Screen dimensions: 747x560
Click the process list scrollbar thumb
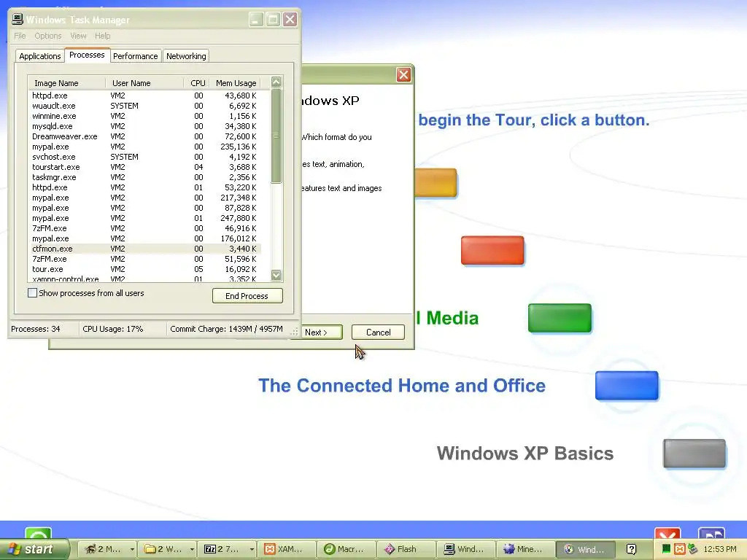click(276, 136)
